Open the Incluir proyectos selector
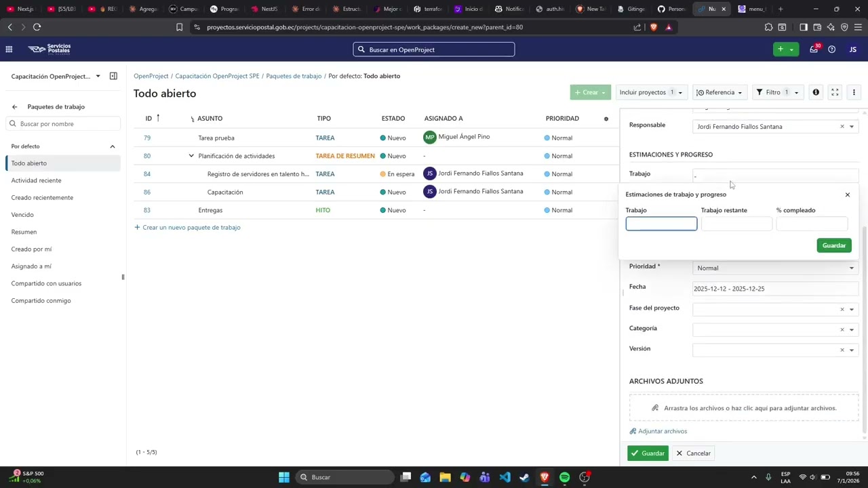 [x=651, y=92]
